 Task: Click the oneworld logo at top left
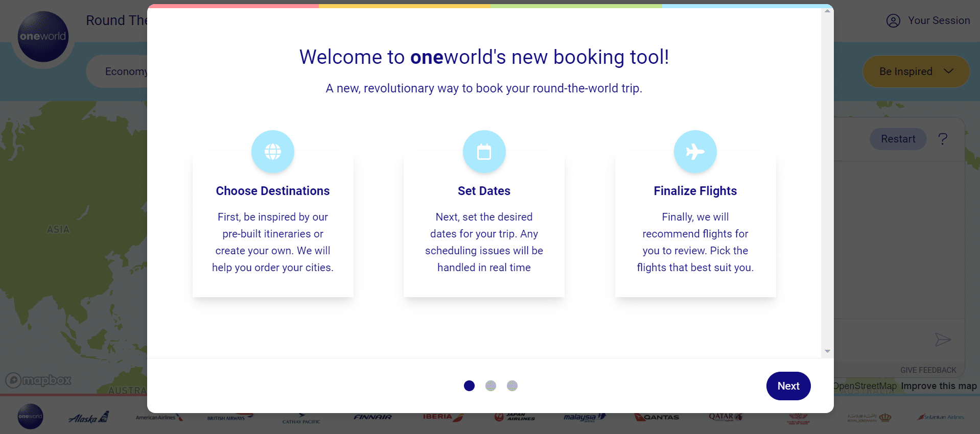click(43, 37)
